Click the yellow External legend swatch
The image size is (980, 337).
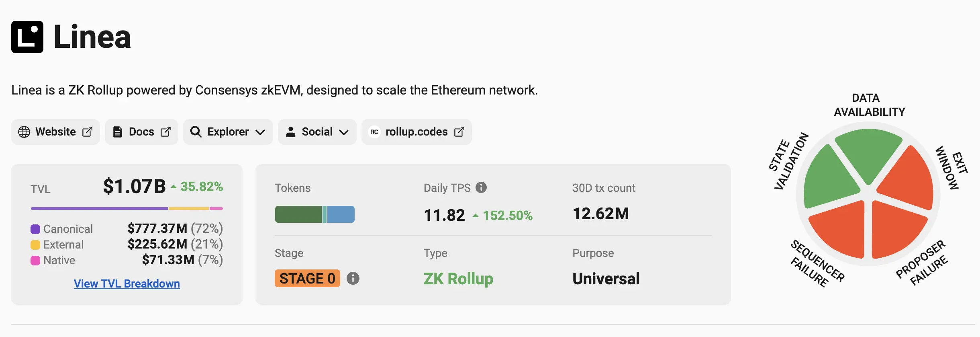point(35,245)
